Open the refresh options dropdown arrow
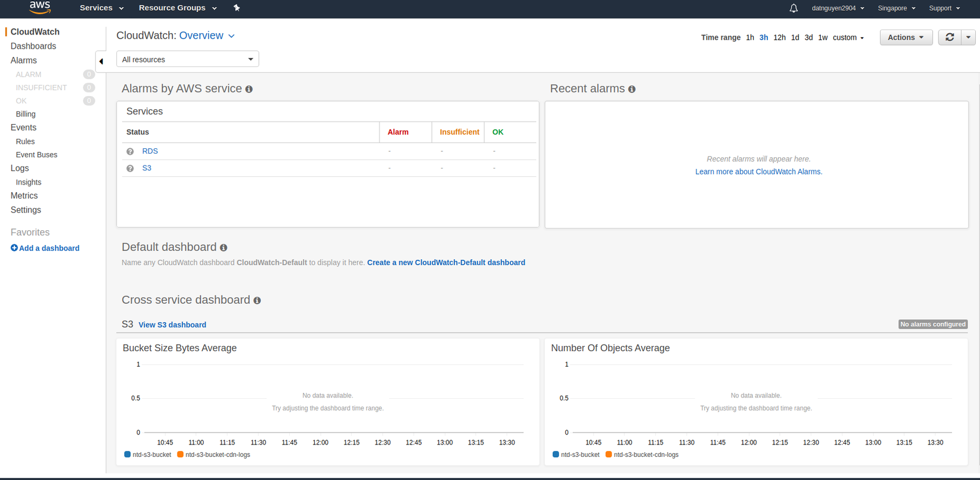The image size is (980, 480). [968, 37]
